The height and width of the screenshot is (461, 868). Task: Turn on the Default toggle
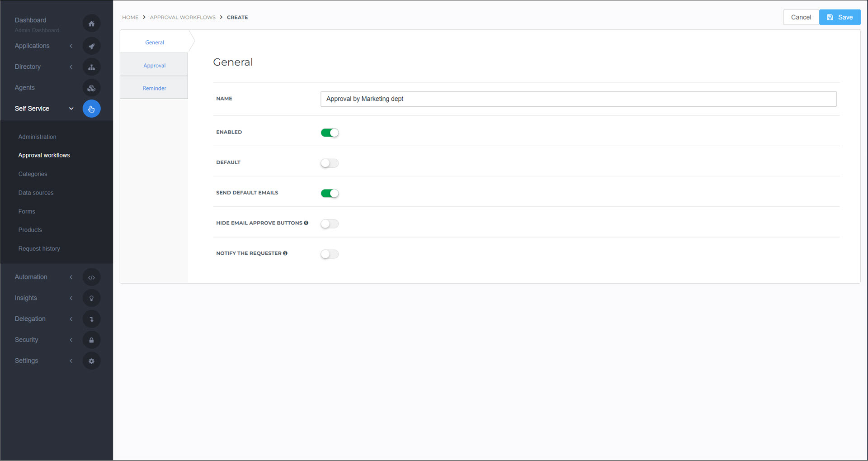coord(330,163)
